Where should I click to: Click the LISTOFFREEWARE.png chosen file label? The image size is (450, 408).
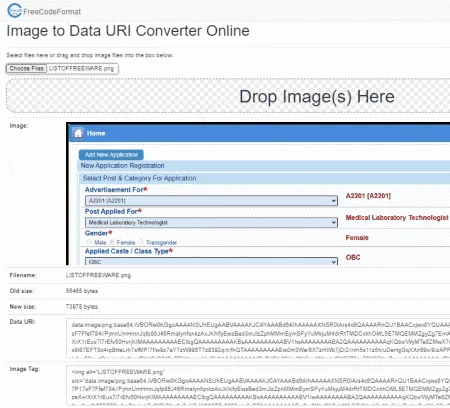[81, 68]
